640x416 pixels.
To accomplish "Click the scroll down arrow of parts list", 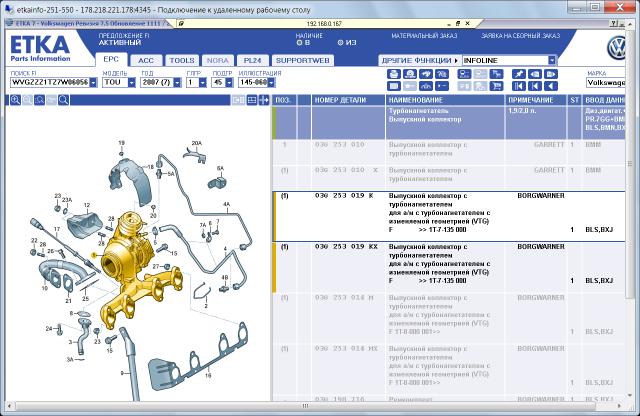I will pyautogui.click(x=630, y=396).
